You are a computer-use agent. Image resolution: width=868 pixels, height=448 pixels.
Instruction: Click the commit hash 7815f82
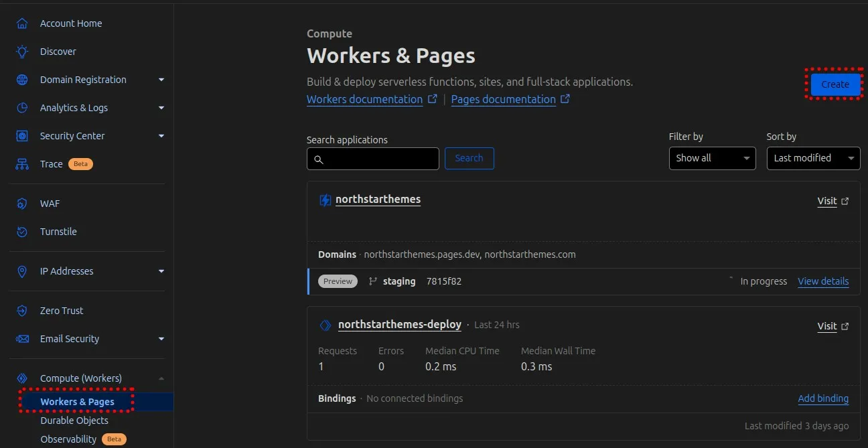point(444,281)
